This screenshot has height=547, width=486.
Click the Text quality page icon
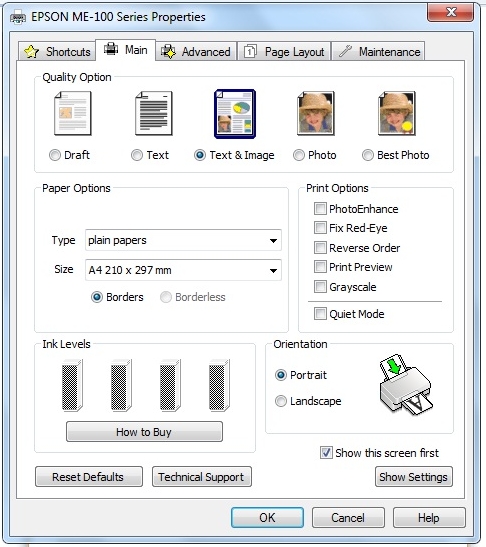tap(154, 113)
